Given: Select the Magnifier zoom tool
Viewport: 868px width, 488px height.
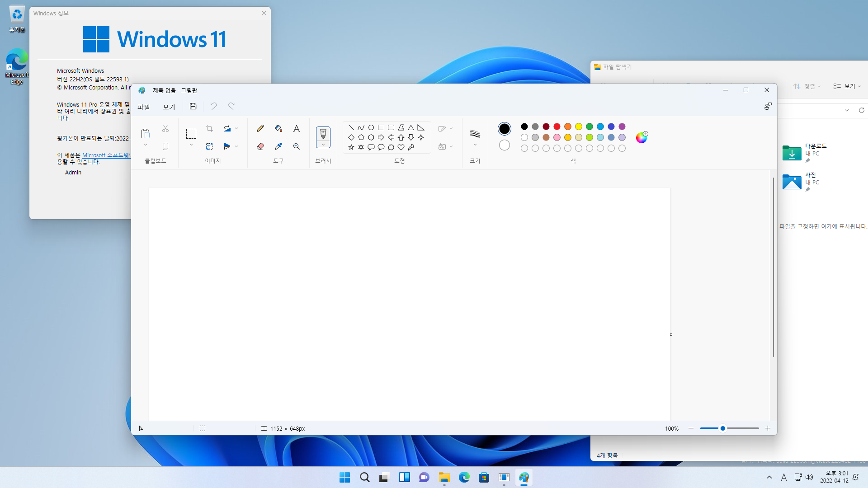Looking at the screenshot, I should pos(297,146).
